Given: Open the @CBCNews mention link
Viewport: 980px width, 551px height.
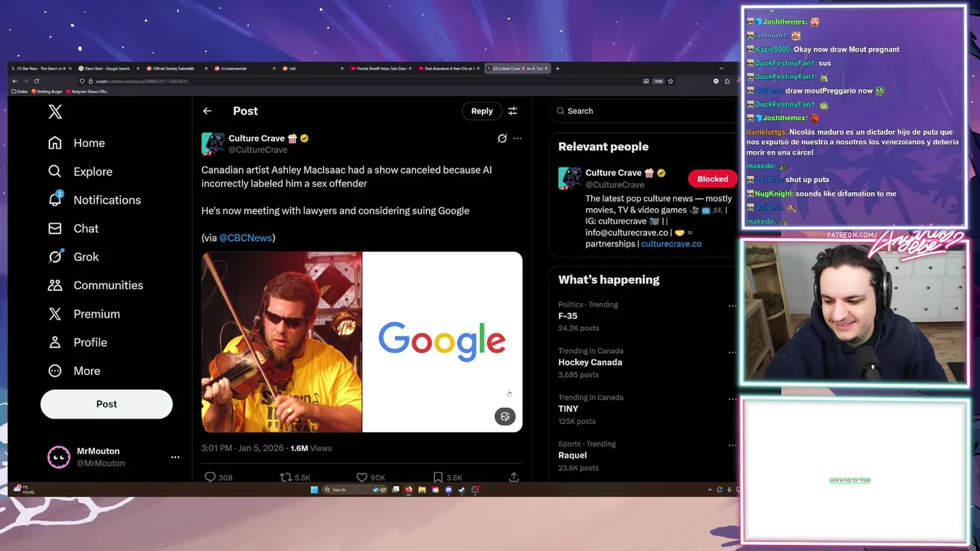Looking at the screenshot, I should [x=246, y=238].
